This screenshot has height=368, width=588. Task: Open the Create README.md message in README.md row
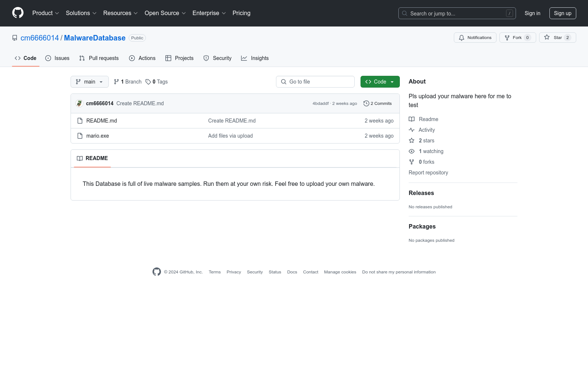click(x=232, y=121)
